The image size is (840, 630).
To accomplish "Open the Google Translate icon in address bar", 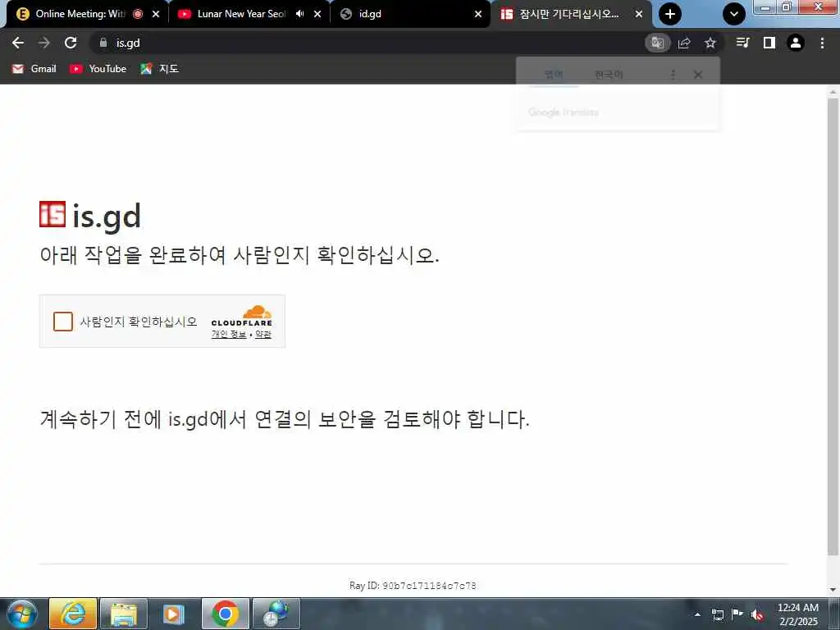I will pyautogui.click(x=657, y=43).
